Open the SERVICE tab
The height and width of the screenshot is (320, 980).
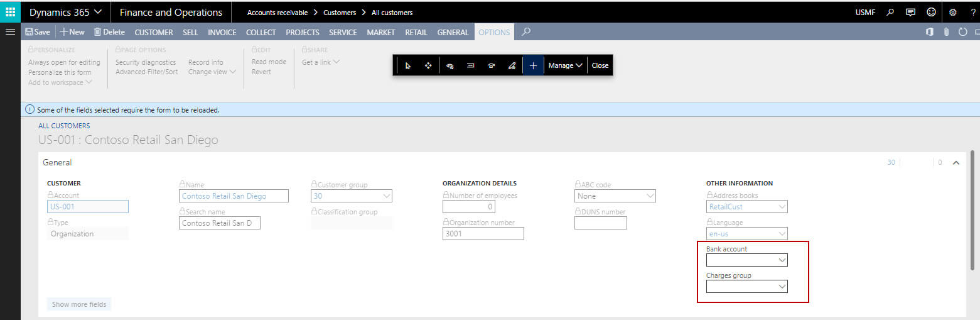pyautogui.click(x=343, y=32)
